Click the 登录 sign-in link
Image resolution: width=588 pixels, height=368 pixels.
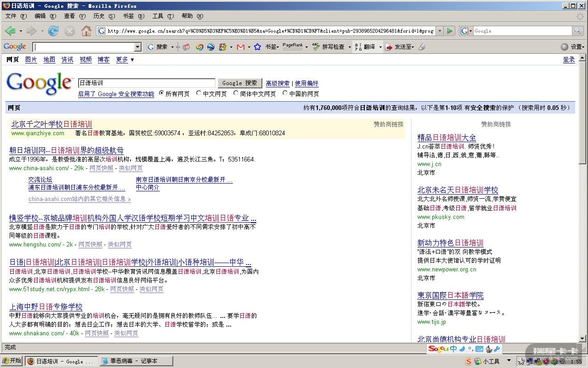click(569, 60)
